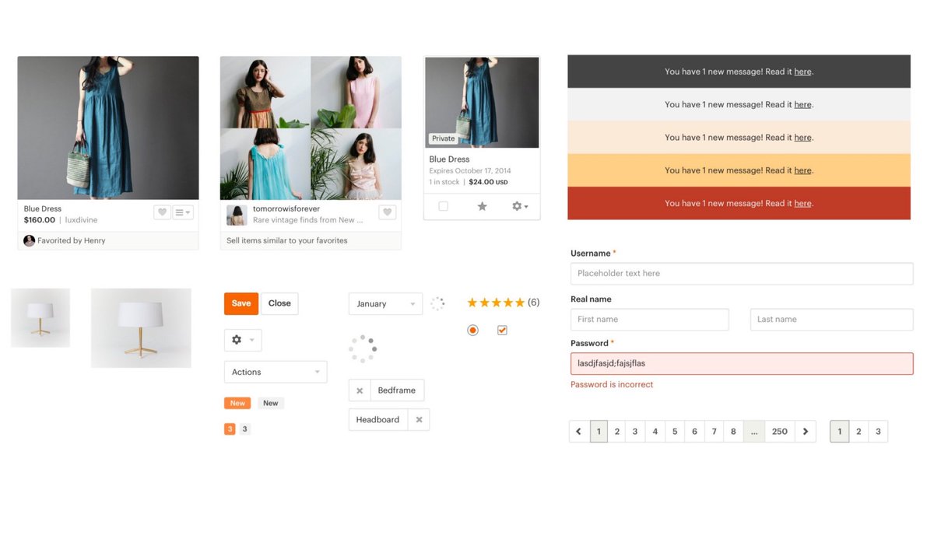The image size is (934, 560).
Task: Click the 'here' link in the red alert banner
Action: tap(802, 203)
